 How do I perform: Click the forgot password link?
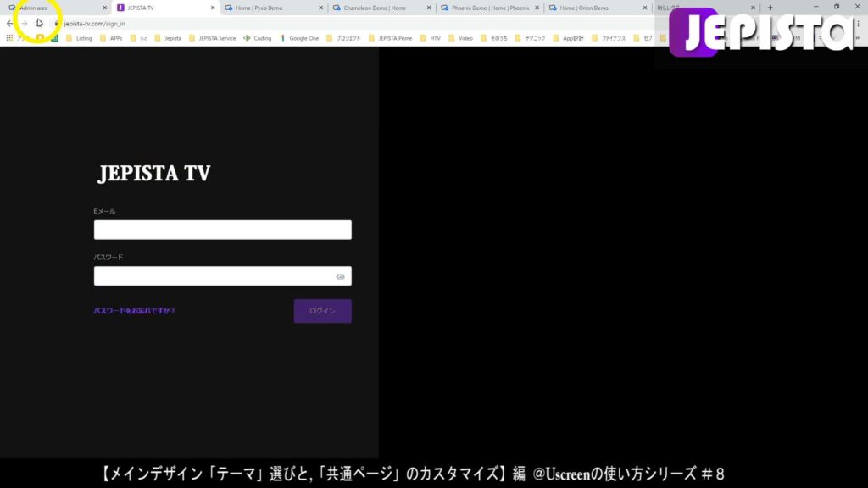pos(135,311)
